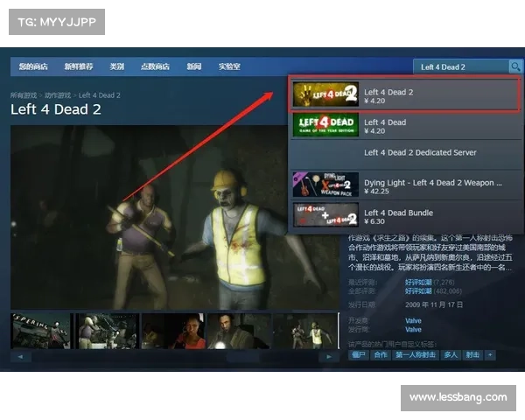Click the 第一人称射击 tag
The image size is (525, 420).
point(416,354)
